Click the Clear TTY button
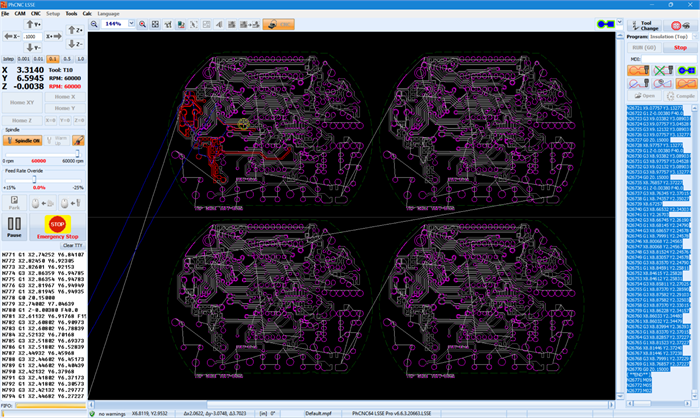The image size is (700, 418). pyautogui.click(x=73, y=246)
